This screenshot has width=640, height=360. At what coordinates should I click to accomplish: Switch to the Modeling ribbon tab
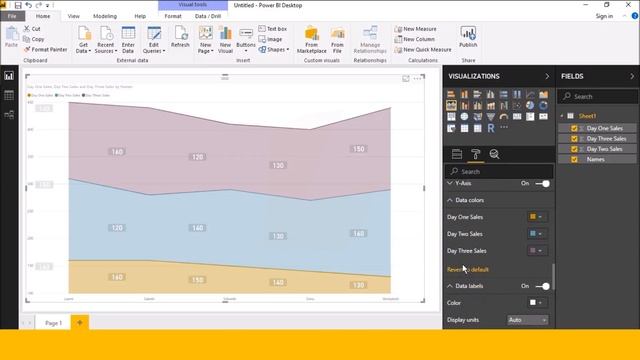pos(105,16)
